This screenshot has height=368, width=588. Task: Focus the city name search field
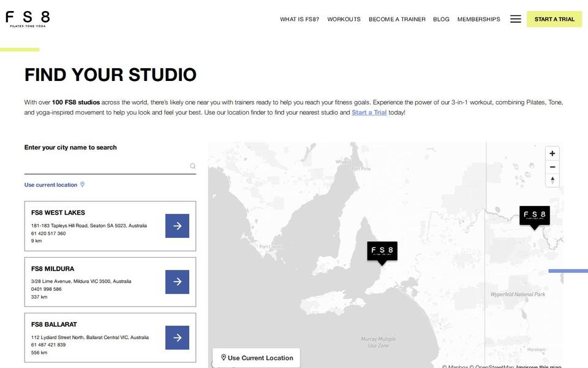[x=110, y=166]
